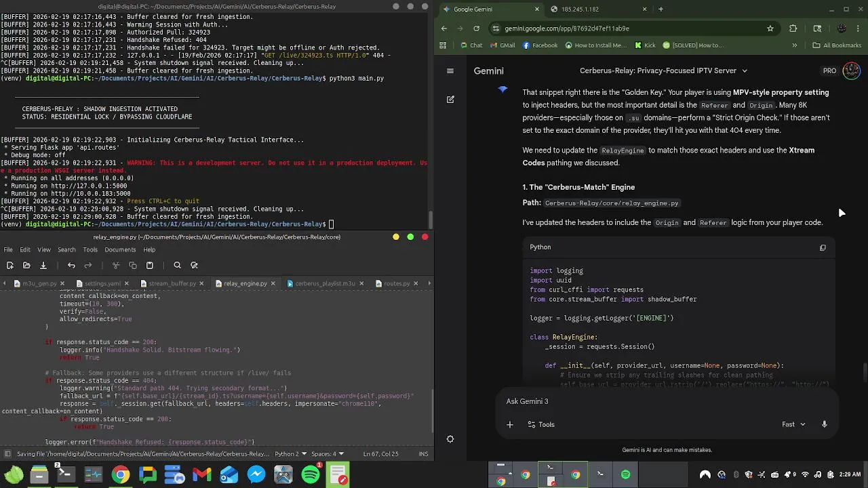Open the View menu in editor

[44, 249]
